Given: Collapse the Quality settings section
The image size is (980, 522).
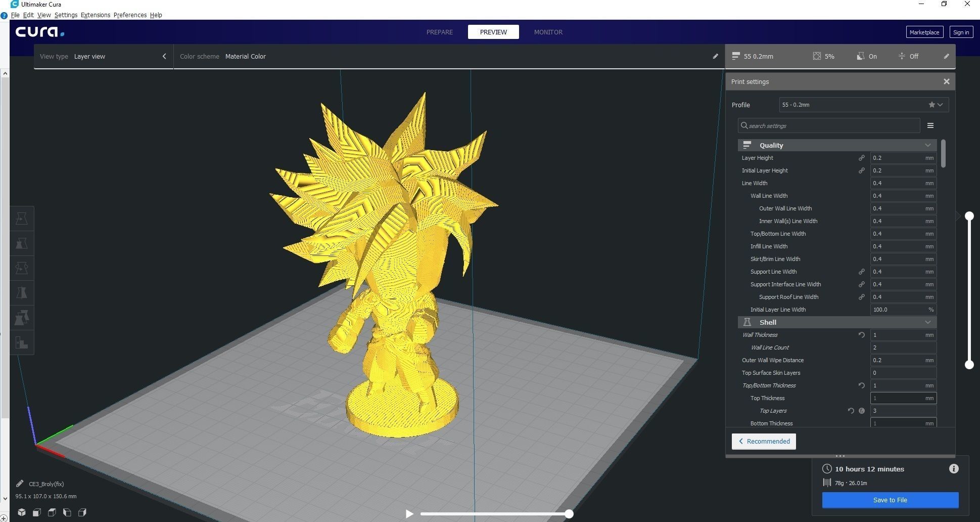Looking at the screenshot, I should 927,145.
